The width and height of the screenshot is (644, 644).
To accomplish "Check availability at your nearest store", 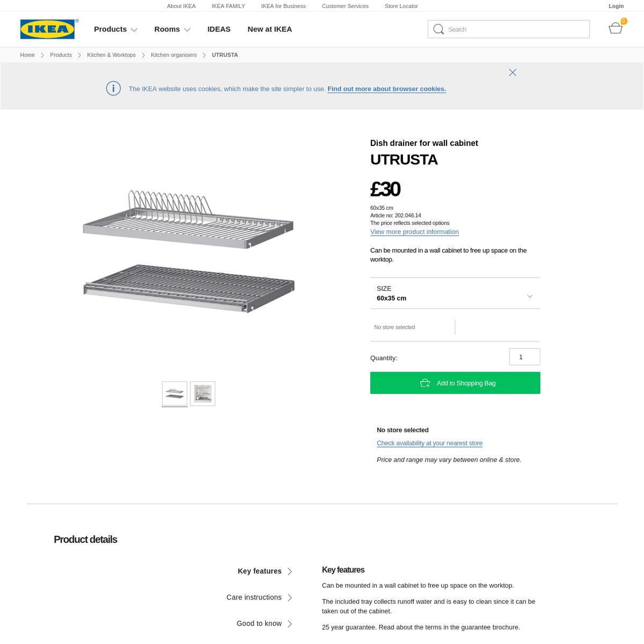I will (x=429, y=443).
